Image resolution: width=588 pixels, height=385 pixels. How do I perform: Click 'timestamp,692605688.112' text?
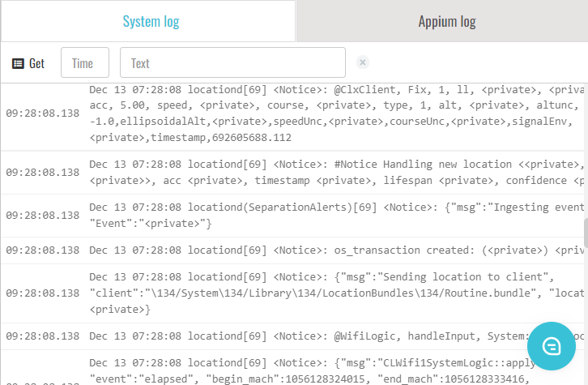tap(221, 138)
